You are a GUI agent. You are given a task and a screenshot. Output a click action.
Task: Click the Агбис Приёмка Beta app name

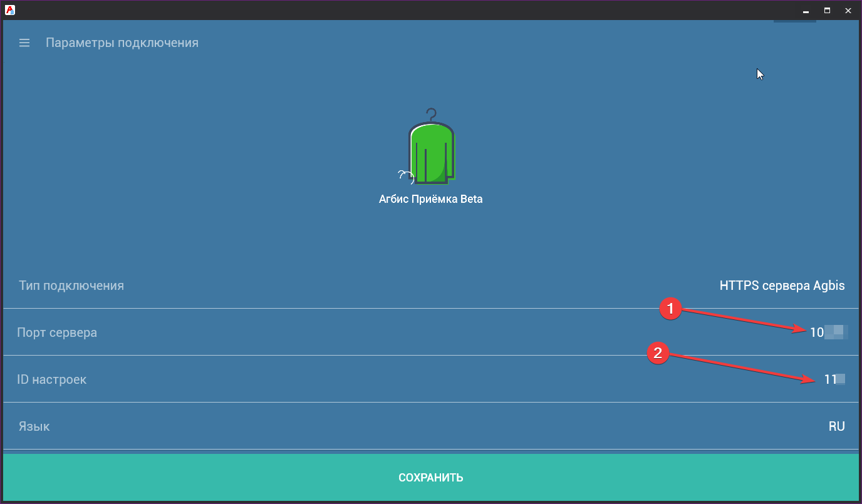(431, 200)
